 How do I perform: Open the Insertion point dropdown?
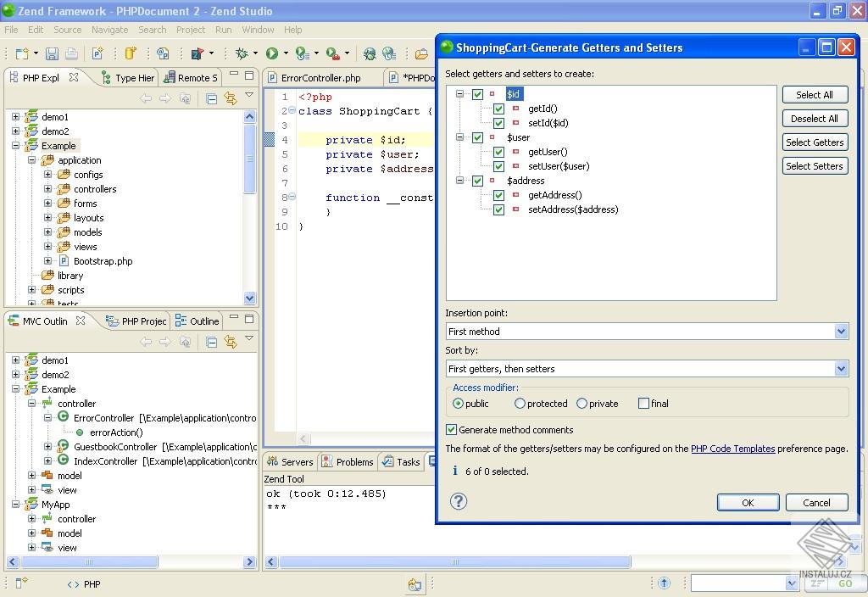pos(840,331)
